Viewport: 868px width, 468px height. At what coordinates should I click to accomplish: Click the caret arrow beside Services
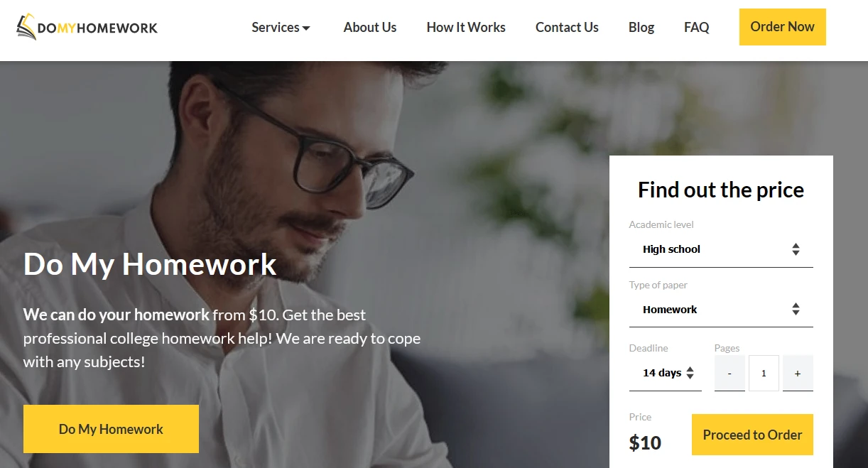pos(306,28)
